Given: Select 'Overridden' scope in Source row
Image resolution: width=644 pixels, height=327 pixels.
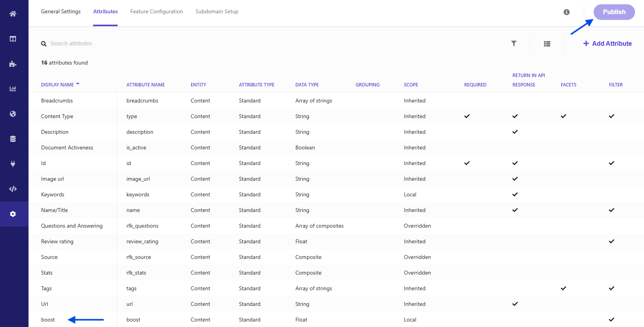Looking at the screenshot, I should tap(417, 257).
